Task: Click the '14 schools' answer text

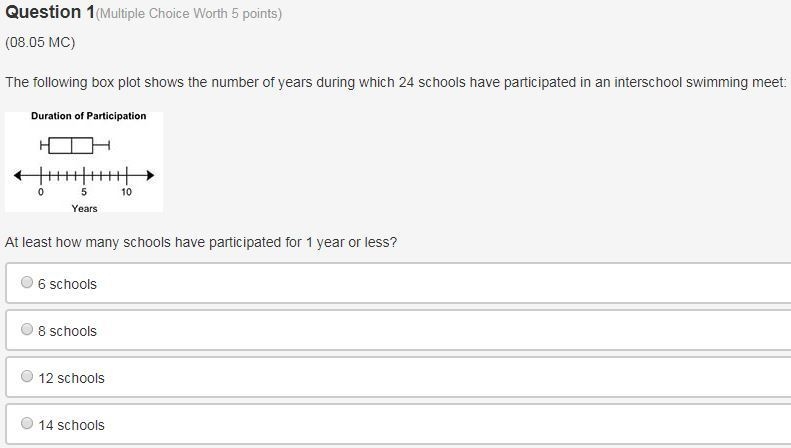Action: pyautogui.click(x=71, y=425)
